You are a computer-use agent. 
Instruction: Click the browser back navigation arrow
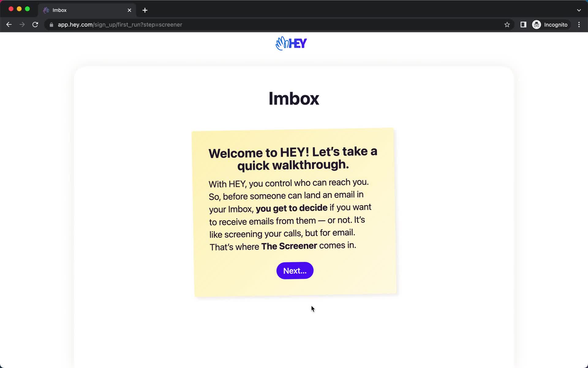pos(9,25)
